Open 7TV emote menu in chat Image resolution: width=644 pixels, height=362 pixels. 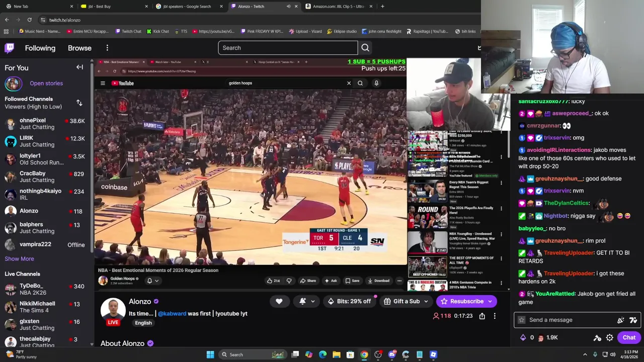click(x=633, y=320)
